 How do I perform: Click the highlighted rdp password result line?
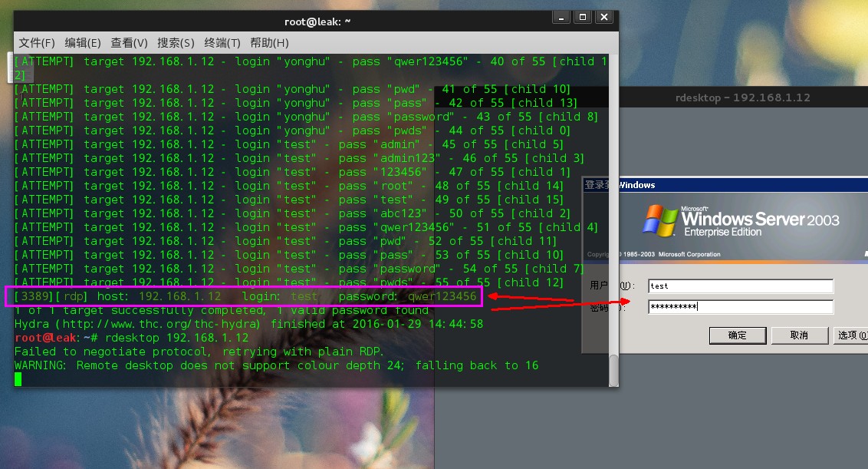(x=245, y=296)
